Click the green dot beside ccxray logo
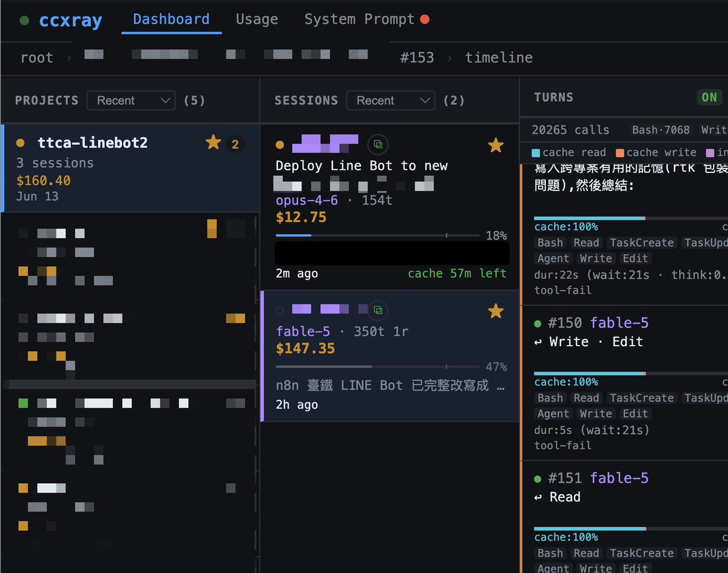 click(24, 20)
